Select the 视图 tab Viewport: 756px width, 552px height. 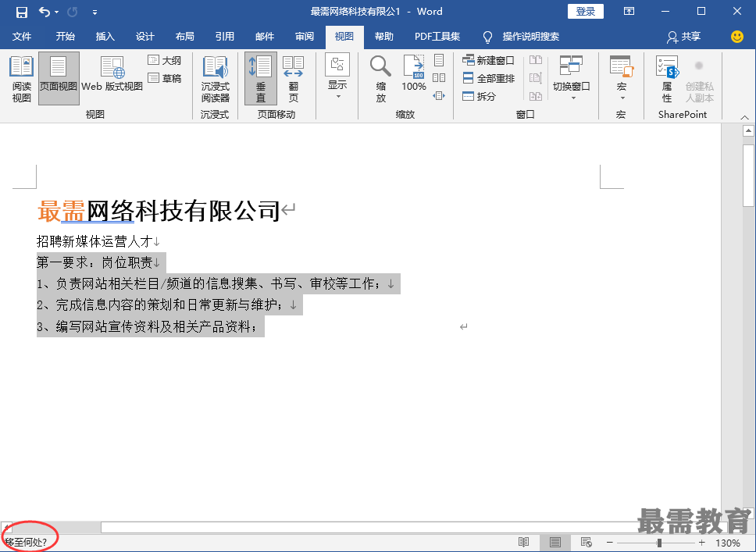click(x=344, y=37)
